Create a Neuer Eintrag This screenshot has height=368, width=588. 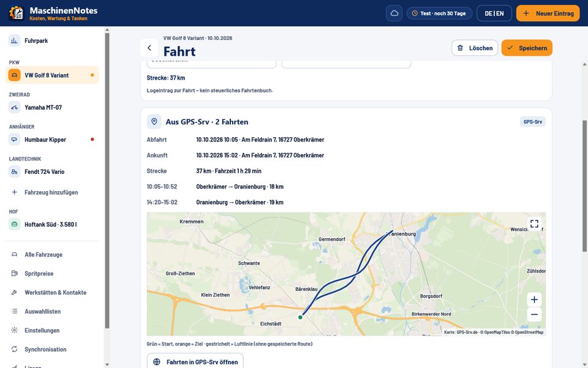point(548,13)
